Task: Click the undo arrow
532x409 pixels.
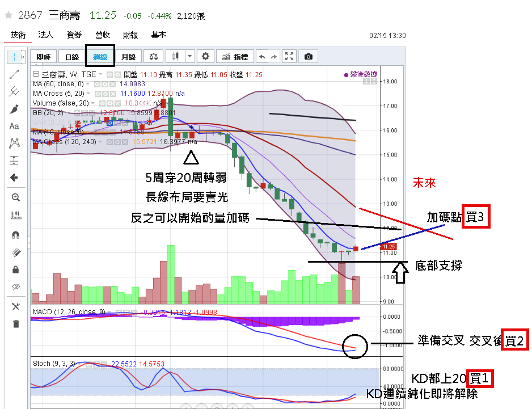Action: [x=262, y=57]
